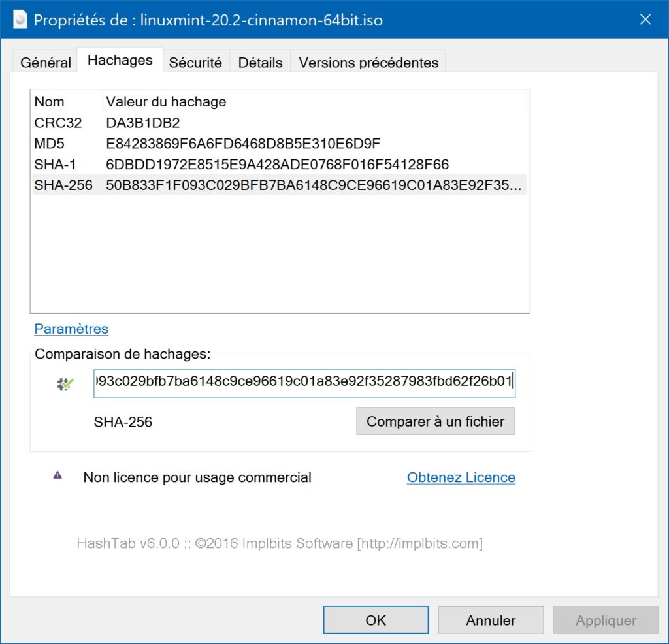Click the Appliquer button

(x=606, y=620)
